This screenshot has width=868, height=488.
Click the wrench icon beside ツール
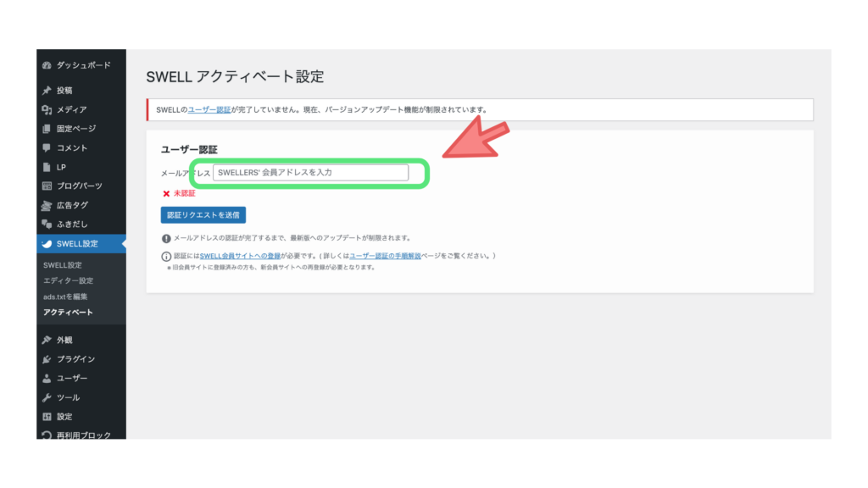click(x=47, y=397)
